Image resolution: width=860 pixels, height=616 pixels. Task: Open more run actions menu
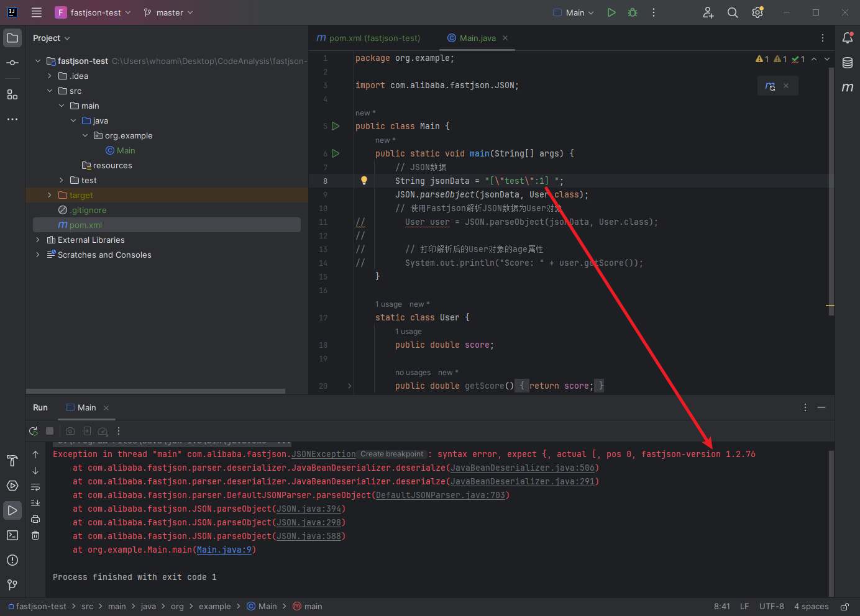[654, 12]
